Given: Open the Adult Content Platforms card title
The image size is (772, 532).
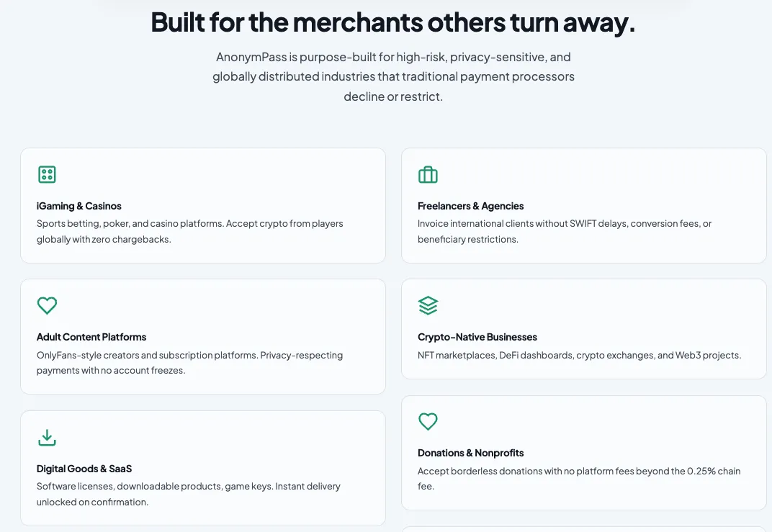Looking at the screenshot, I should 91,337.
